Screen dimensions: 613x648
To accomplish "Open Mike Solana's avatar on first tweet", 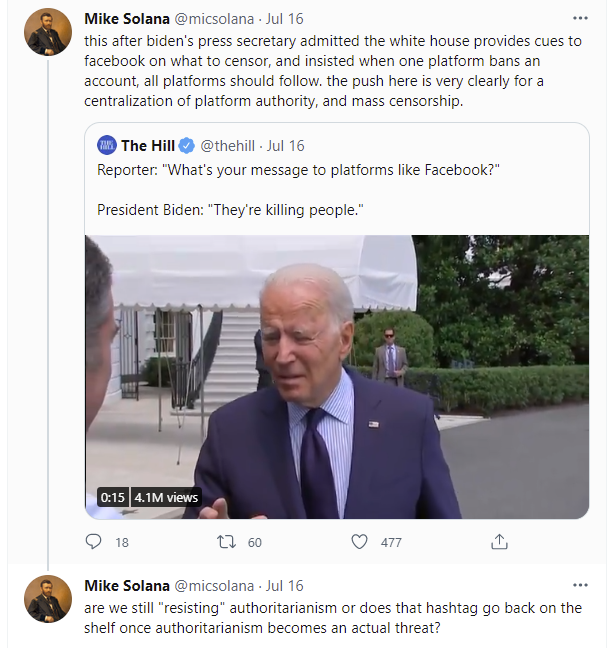I will point(47,31).
